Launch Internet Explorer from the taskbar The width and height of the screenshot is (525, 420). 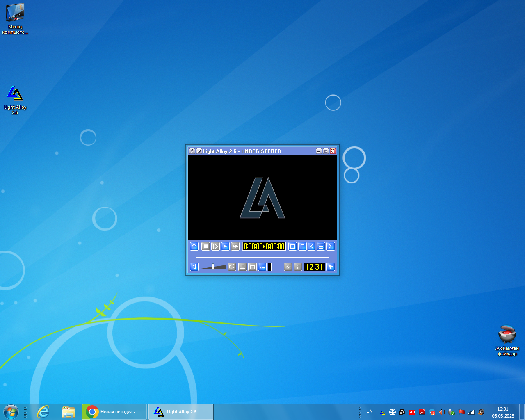click(x=43, y=412)
